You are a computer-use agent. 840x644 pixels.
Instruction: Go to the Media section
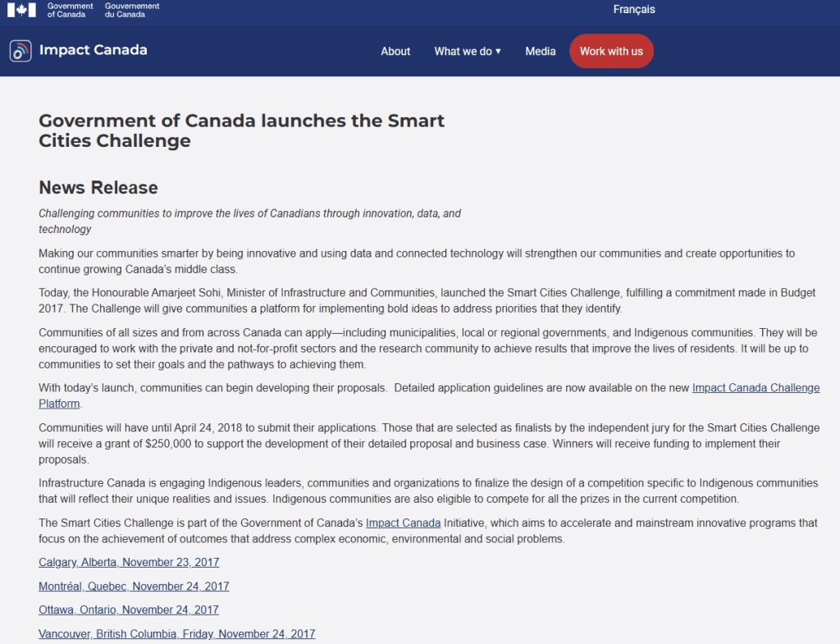pos(541,51)
